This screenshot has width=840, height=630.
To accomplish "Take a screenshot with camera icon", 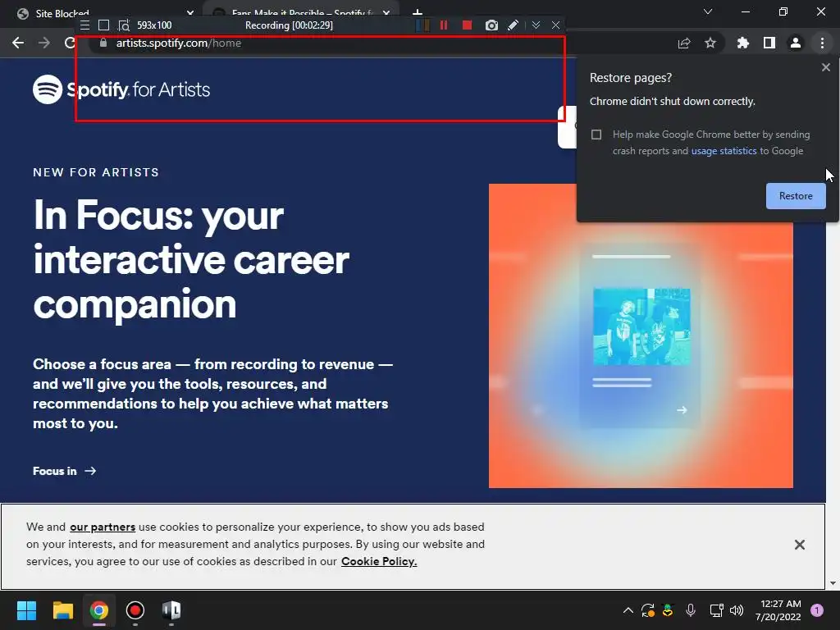I will (491, 25).
